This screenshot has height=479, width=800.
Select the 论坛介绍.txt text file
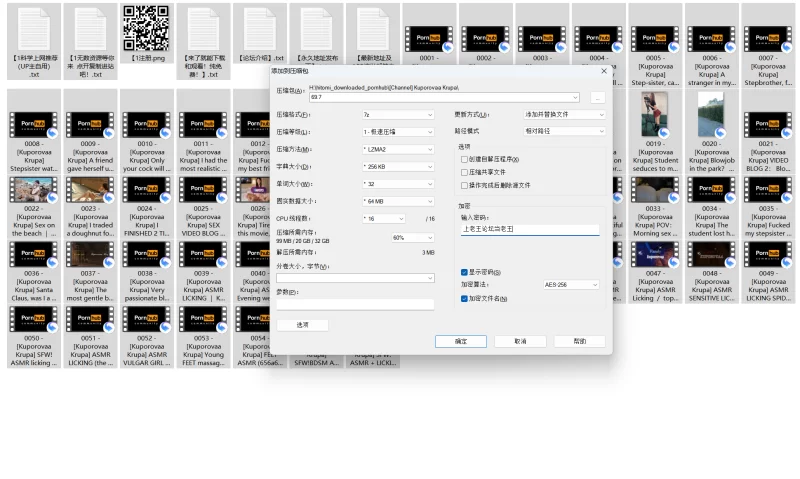point(260,33)
